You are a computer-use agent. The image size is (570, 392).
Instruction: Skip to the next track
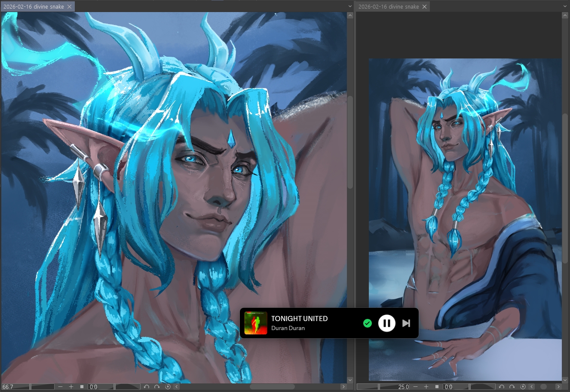406,323
